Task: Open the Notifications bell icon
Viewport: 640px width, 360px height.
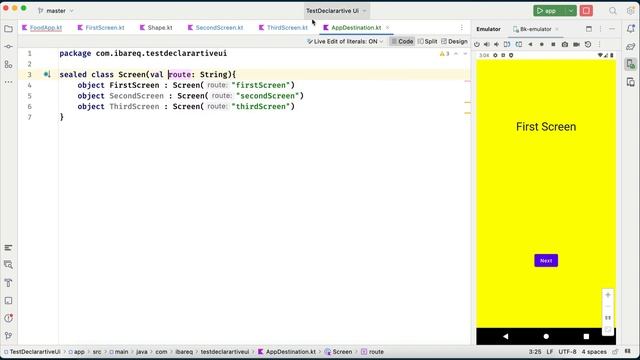Action: coord(631,29)
